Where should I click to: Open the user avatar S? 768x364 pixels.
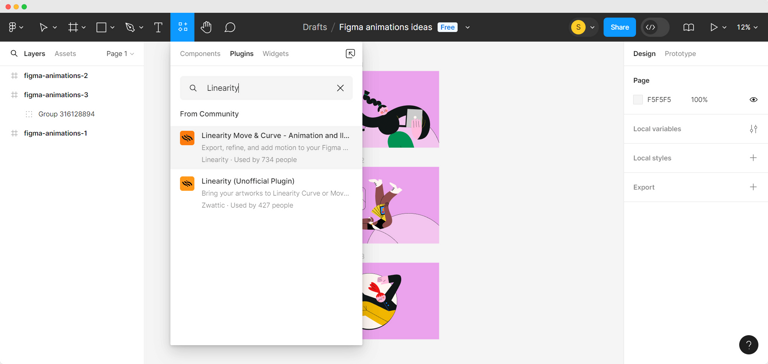click(578, 27)
